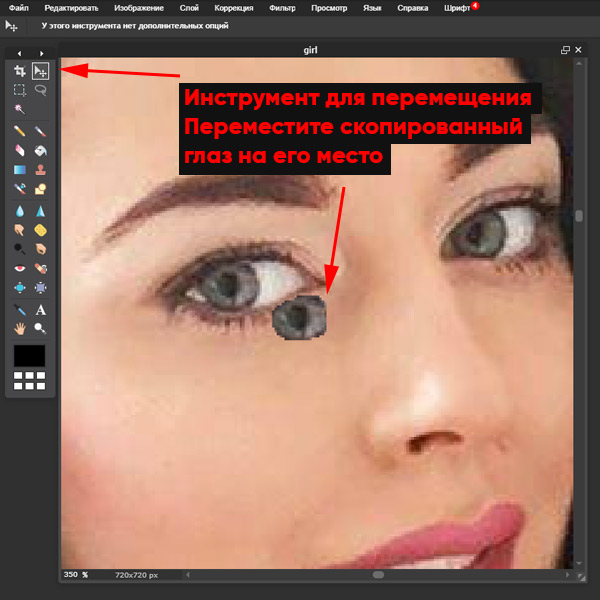Close the girl document window
Viewport: 600px width, 600px height.
click(578, 50)
